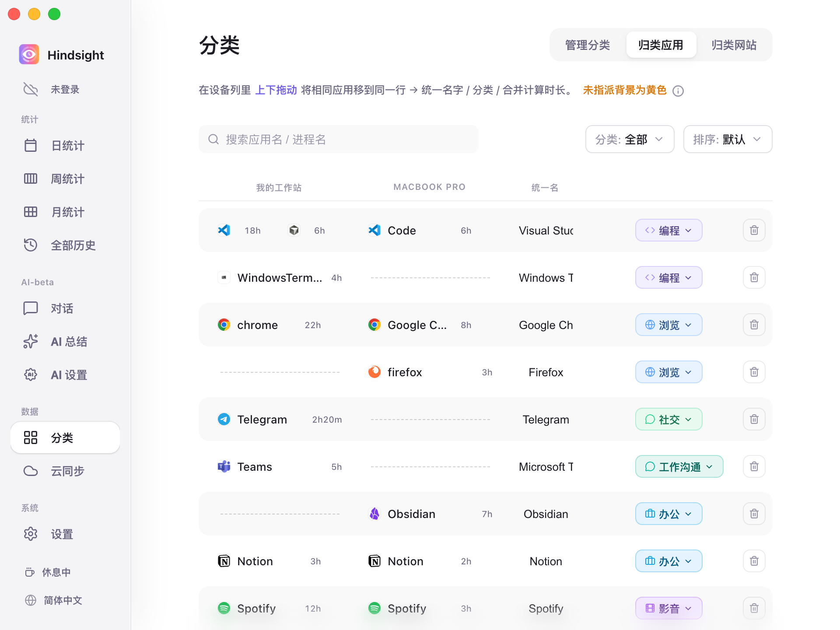
Task: Open category dropdown for Visual Studio row
Action: 668,231
